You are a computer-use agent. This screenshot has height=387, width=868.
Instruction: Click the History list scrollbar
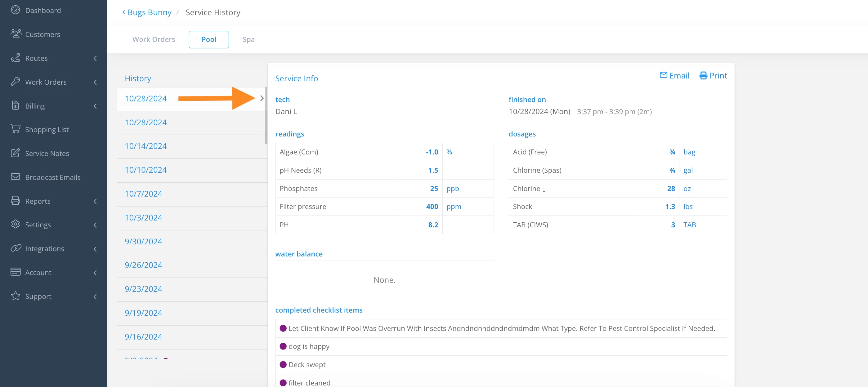pyautogui.click(x=266, y=116)
